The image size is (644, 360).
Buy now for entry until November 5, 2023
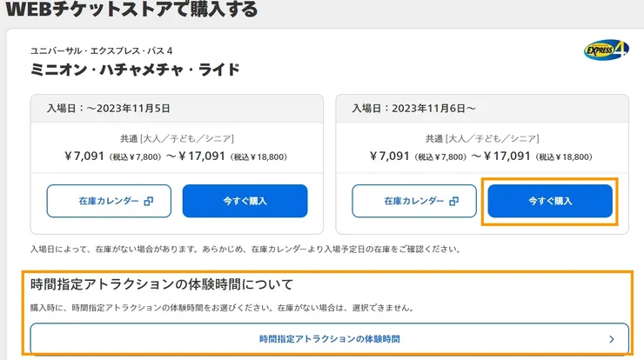point(245,201)
